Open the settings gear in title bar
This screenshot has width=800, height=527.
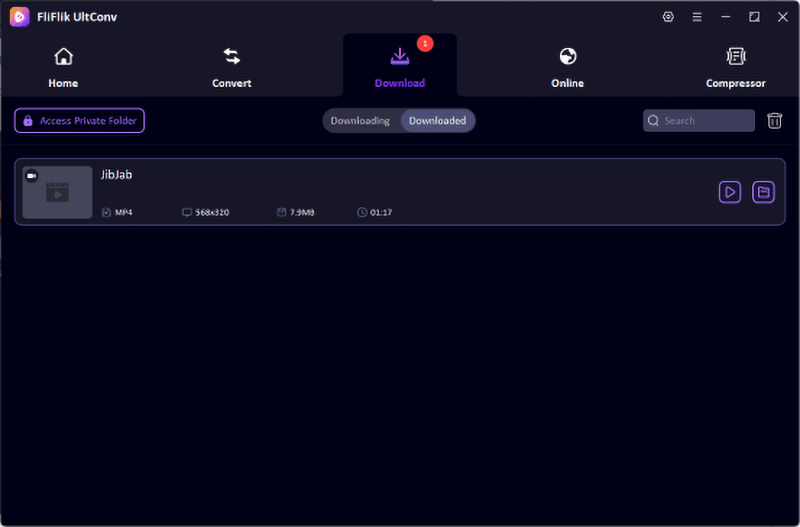pyautogui.click(x=668, y=17)
